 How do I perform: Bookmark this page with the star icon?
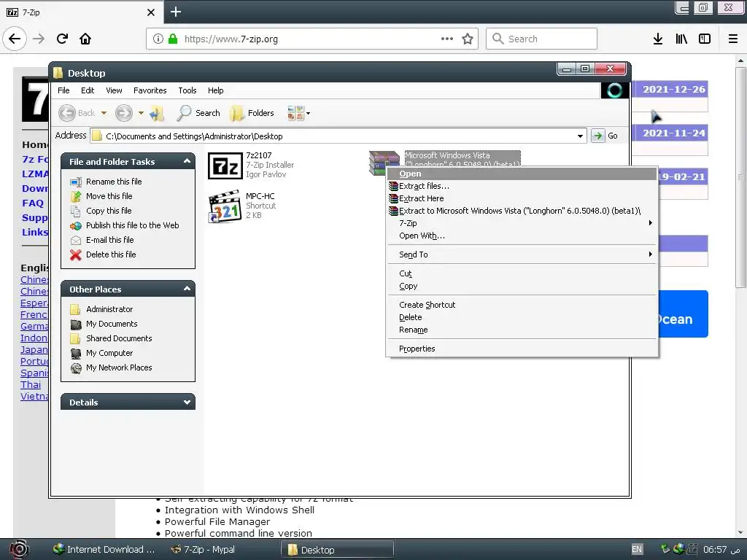coord(468,39)
